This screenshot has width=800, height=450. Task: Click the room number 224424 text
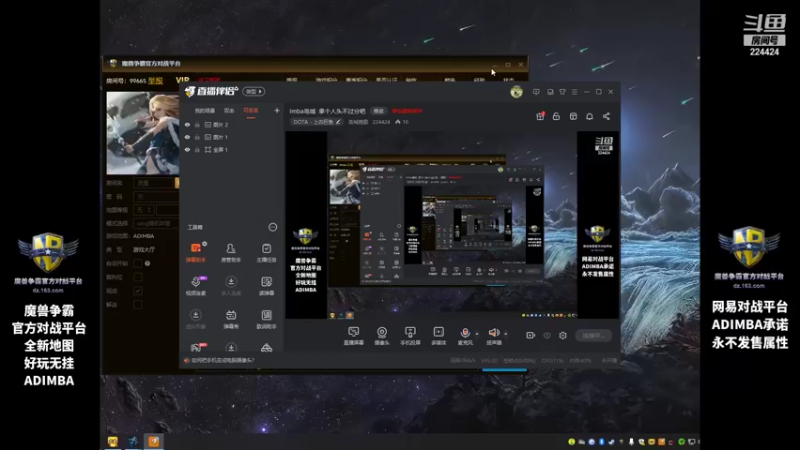(381, 122)
